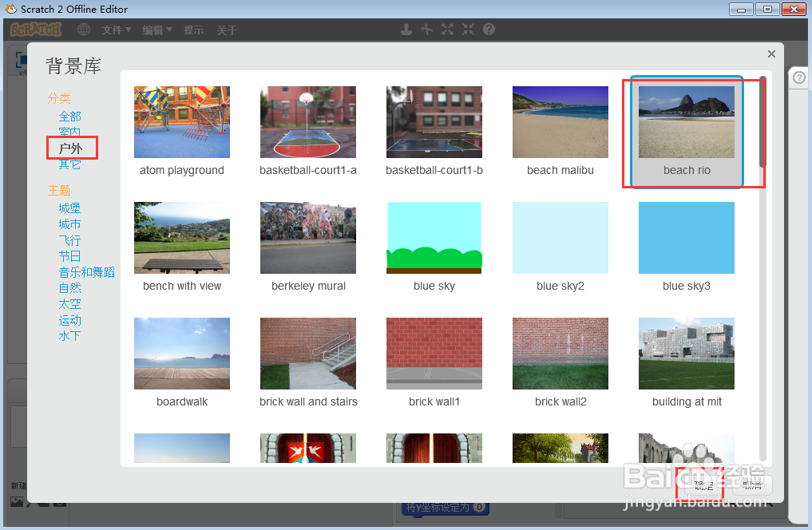Select blue sky3 backdrop
Screen dimensions: 812x530
687,247
